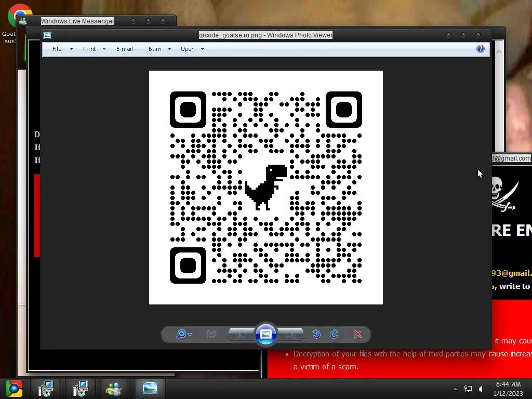532x399 pixels.
Task: Rotate image clockwise
Action: tap(334, 334)
